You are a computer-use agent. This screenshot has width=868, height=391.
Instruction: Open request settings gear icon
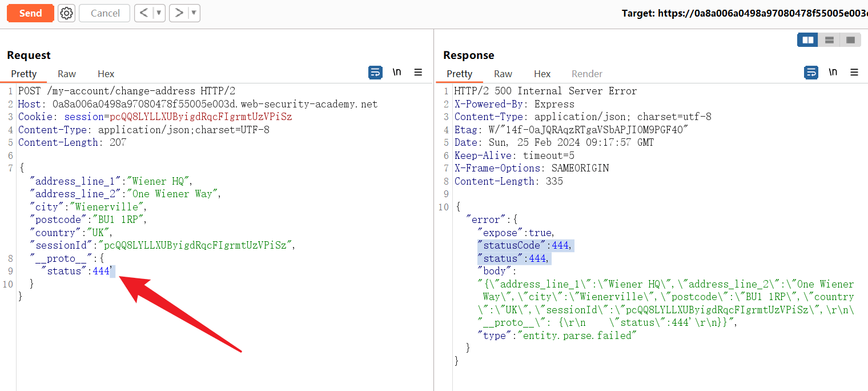click(67, 13)
